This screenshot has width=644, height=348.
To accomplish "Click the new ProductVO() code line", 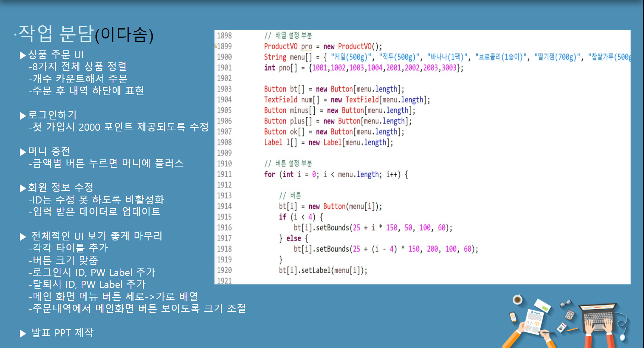I will [x=322, y=46].
